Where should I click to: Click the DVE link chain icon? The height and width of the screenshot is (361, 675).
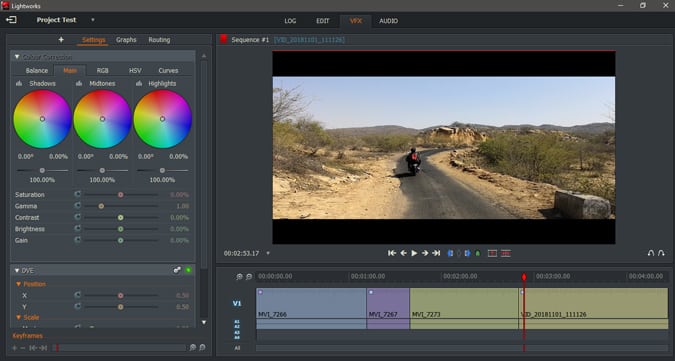coord(176,270)
